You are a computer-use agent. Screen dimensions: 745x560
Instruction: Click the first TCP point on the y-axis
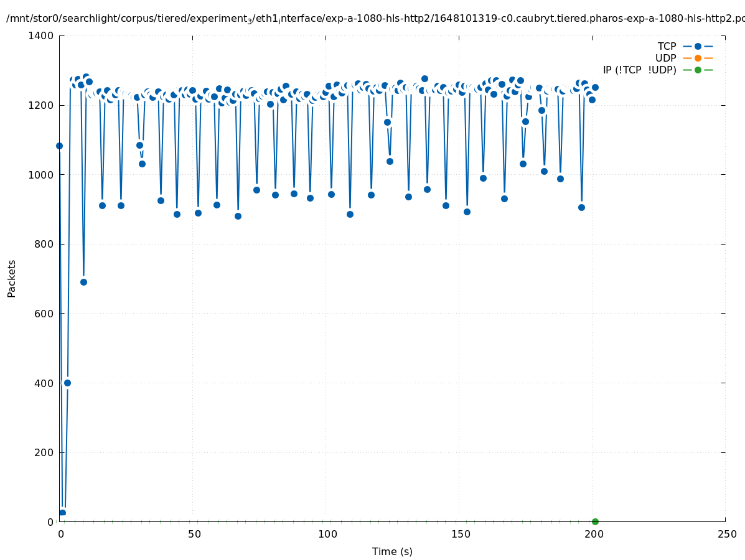point(60,146)
